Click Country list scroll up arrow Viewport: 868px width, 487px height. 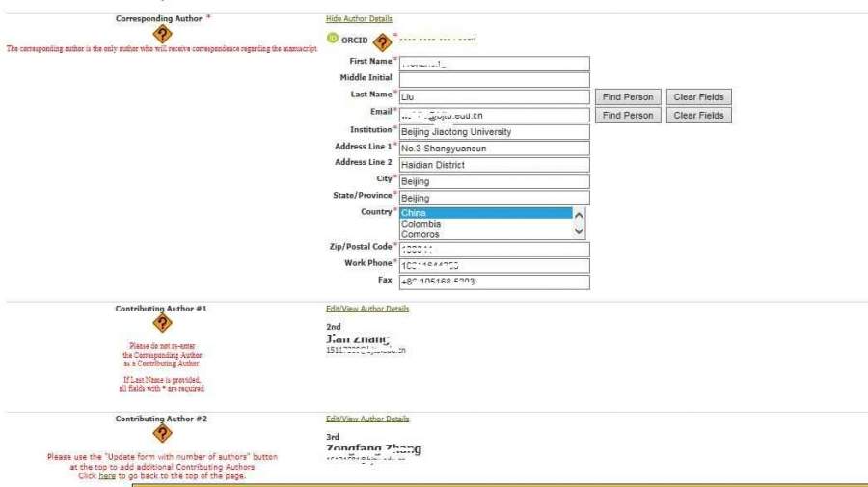click(579, 215)
